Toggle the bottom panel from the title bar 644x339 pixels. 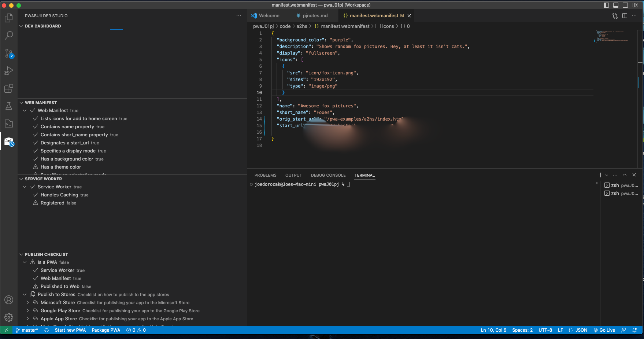616,5
